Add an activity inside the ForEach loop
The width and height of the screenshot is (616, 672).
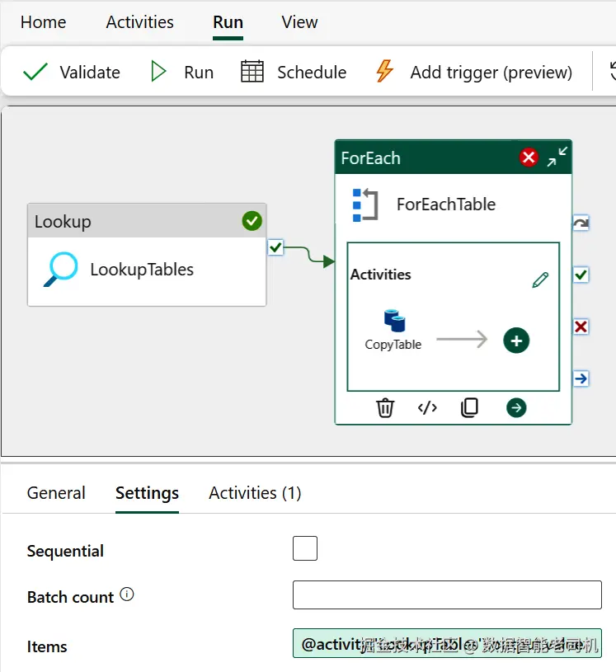516,340
